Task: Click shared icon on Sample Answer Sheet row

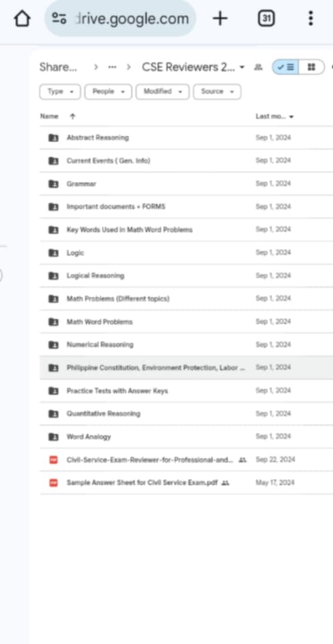Action: click(x=225, y=483)
